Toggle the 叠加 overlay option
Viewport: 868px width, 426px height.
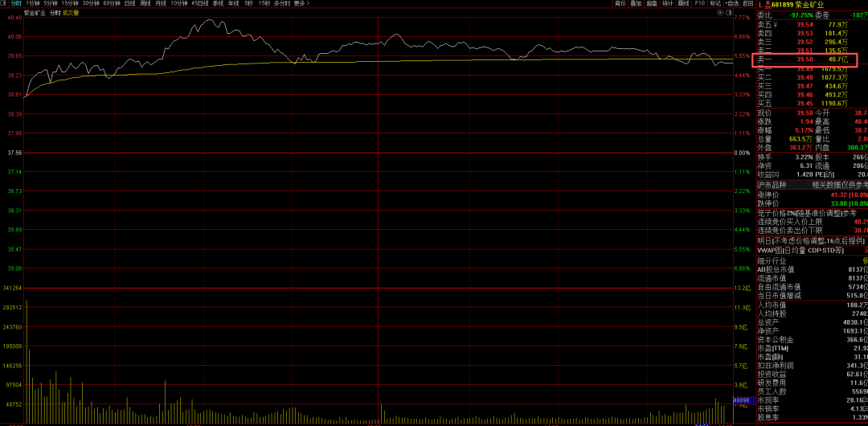point(636,4)
